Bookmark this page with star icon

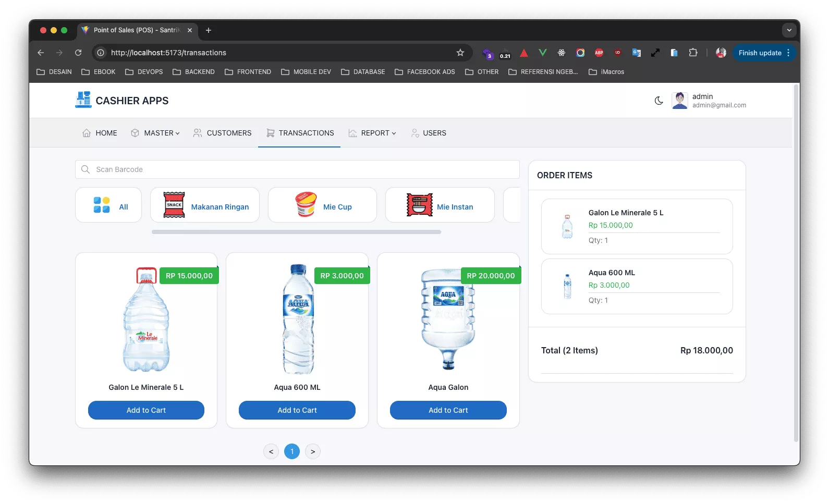(x=460, y=53)
